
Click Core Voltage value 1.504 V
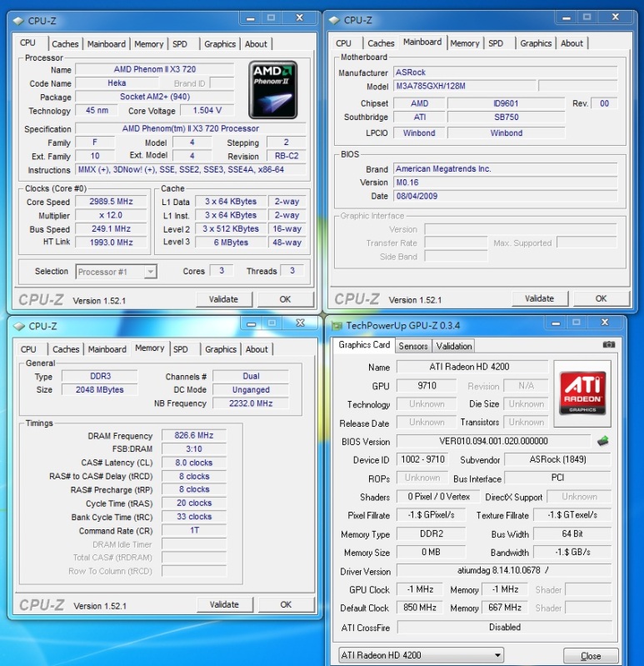pos(207,110)
